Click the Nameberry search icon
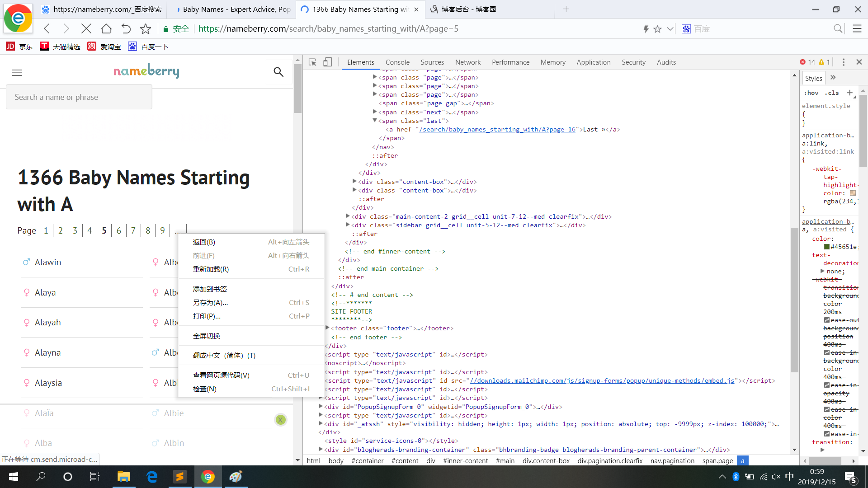Screen dimensions: 868x488 point(278,71)
